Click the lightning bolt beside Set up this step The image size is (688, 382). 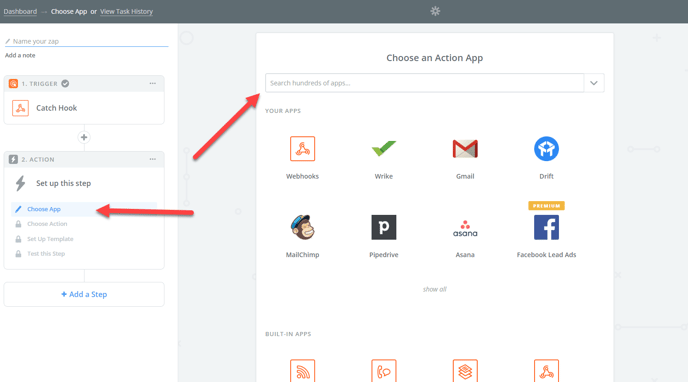click(20, 183)
